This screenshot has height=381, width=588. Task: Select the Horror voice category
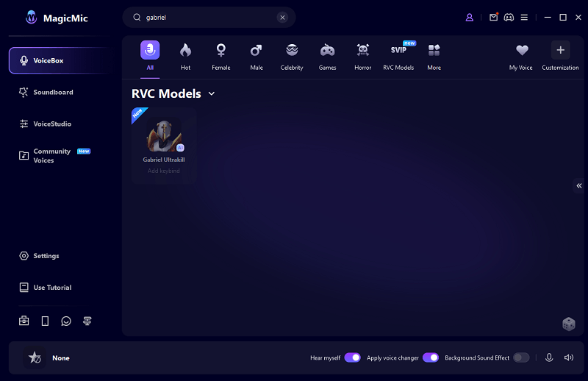tap(362, 55)
